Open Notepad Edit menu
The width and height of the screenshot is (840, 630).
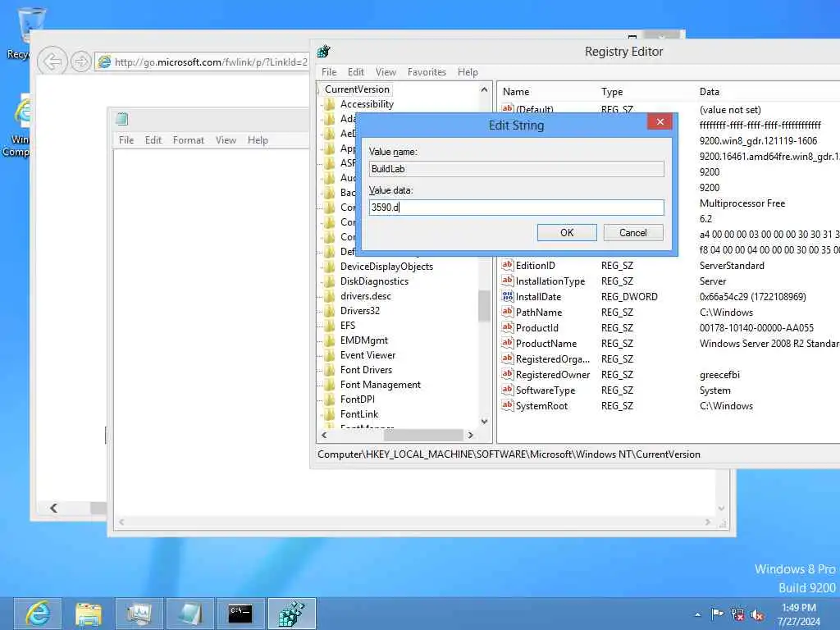[x=153, y=139]
